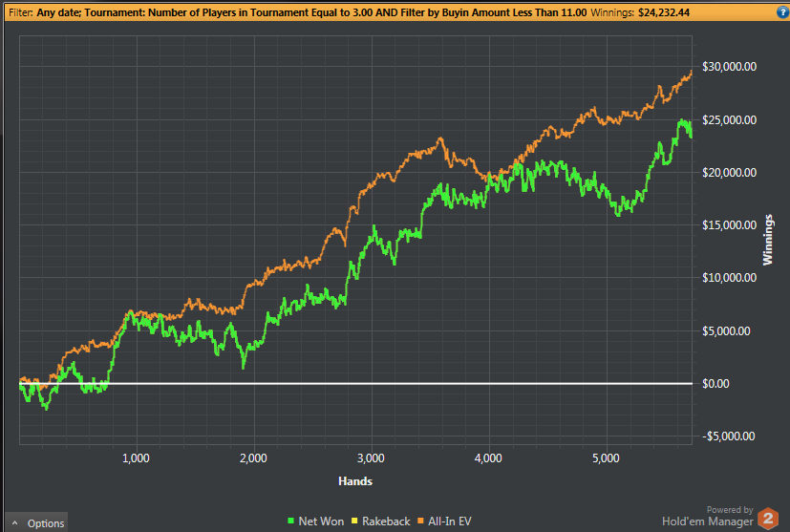This screenshot has height=532, width=790.
Task: Click the 2,000 hands axis label
Action: pyautogui.click(x=253, y=458)
